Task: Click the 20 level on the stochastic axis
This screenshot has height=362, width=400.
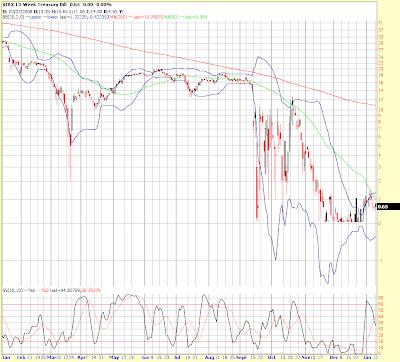Action: [380, 342]
